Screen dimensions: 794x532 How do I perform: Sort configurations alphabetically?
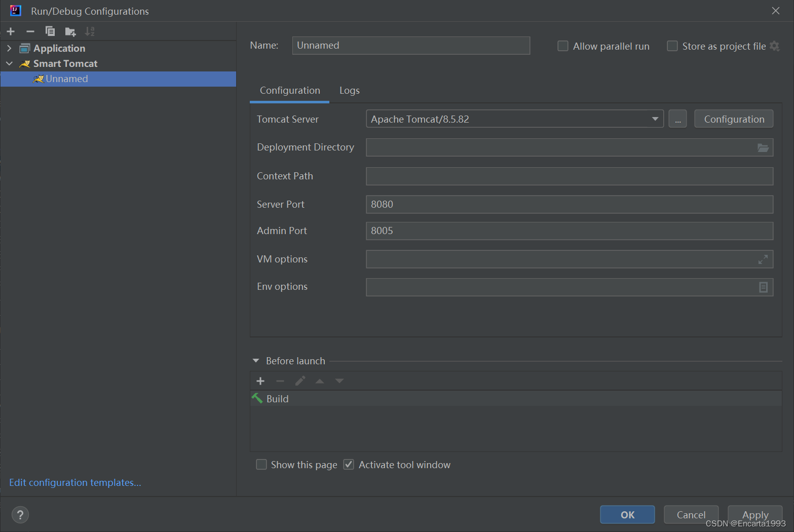pyautogui.click(x=90, y=31)
